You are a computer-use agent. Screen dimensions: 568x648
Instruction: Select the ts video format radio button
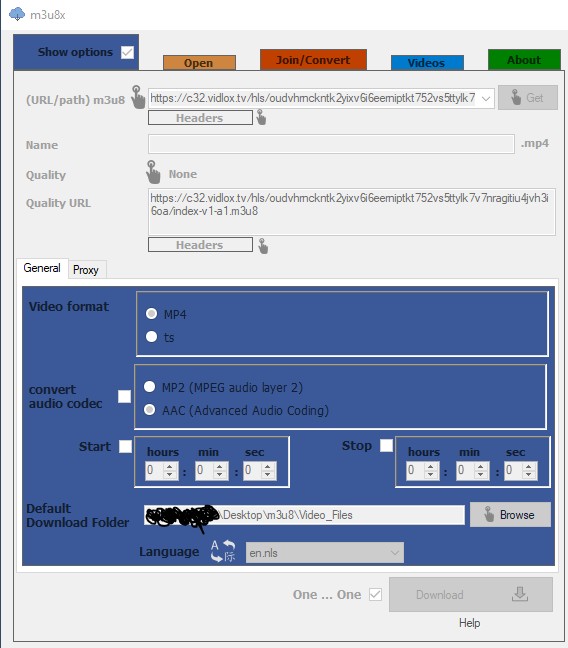pos(151,336)
